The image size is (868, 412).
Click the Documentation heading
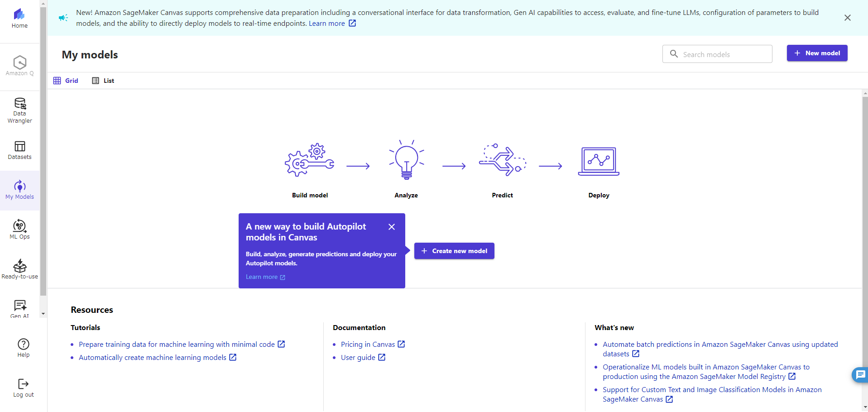point(359,327)
